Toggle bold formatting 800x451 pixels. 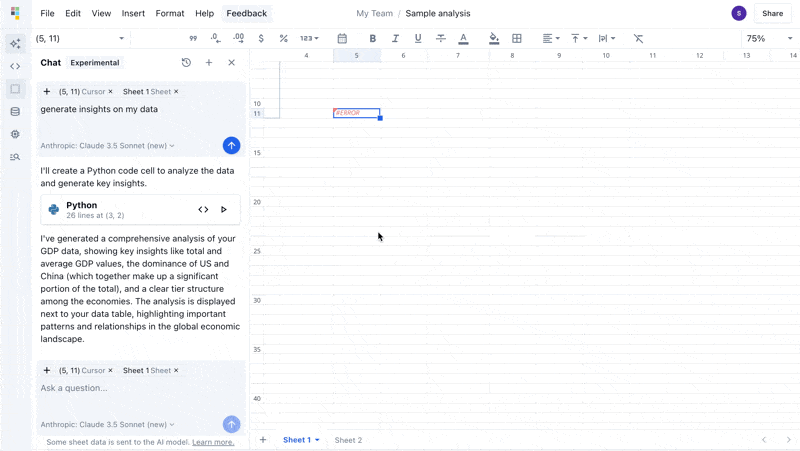pyautogui.click(x=373, y=39)
